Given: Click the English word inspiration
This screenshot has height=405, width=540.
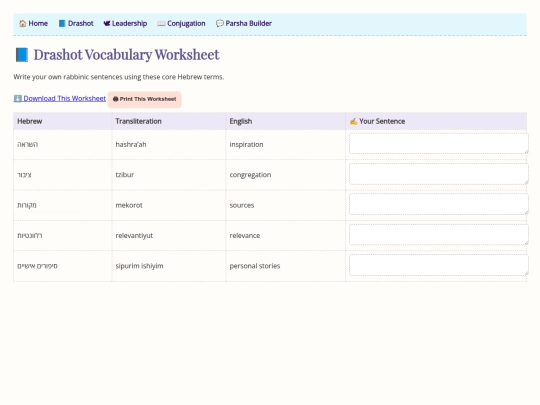Looking at the screenshot, I should [246, 145].
